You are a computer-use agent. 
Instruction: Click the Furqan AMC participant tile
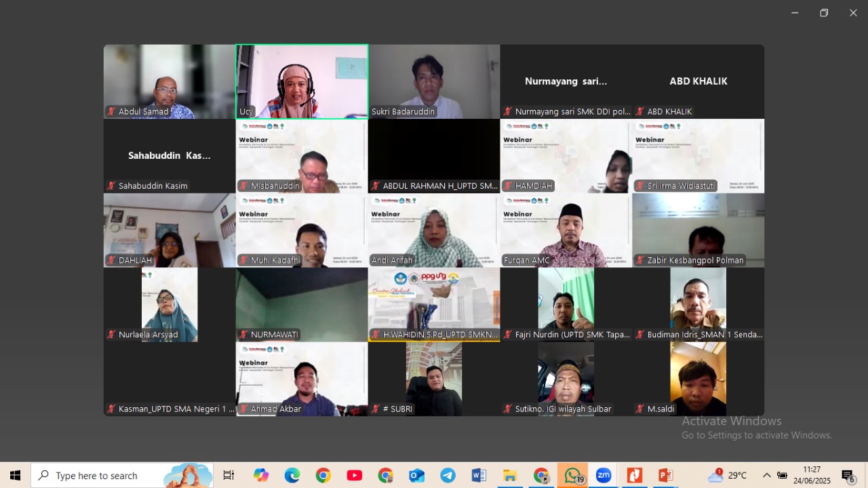(566, 230)
